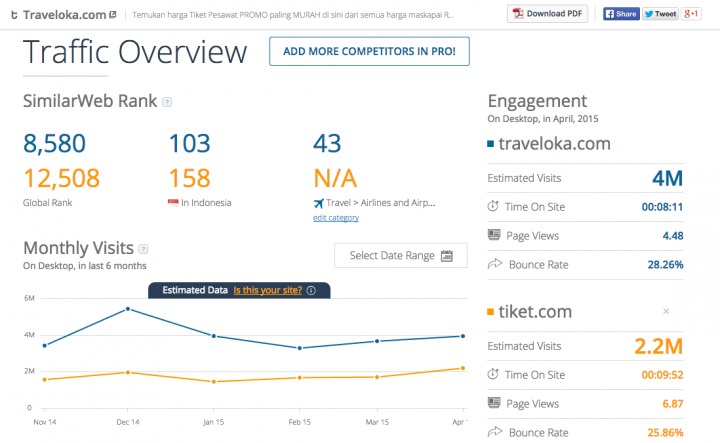
Task: Click the Engagement heading
Action: click(537, 101)
